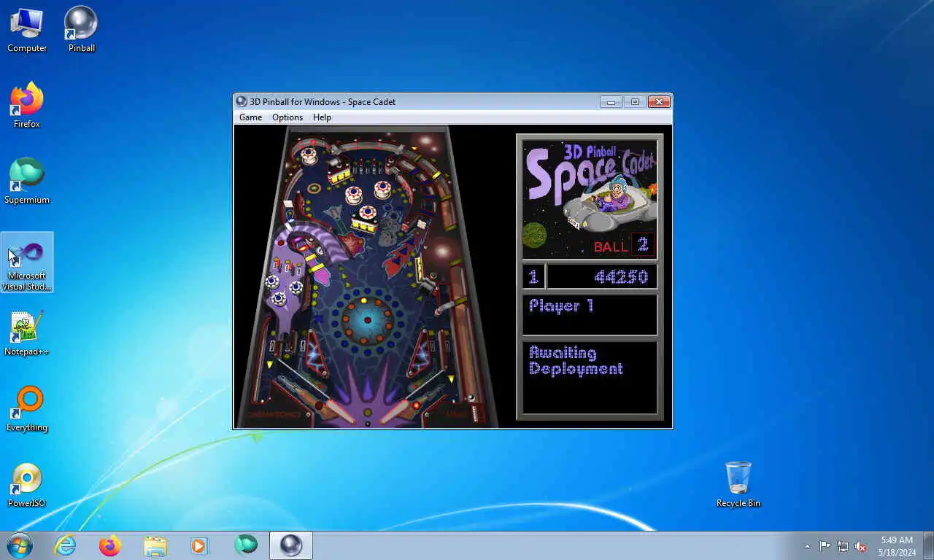Show hidden system tray icons
This screenshot has height=560, width=934.
pyautogui.click(x=807, y=546)
